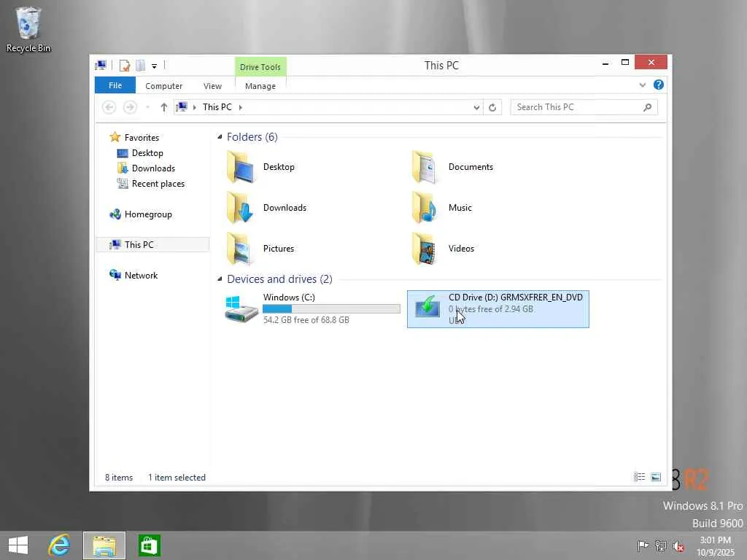The image size is (747, 560).
Task: Minimize the This PC window
Action: pyautogui.click(x=605, y=63)
